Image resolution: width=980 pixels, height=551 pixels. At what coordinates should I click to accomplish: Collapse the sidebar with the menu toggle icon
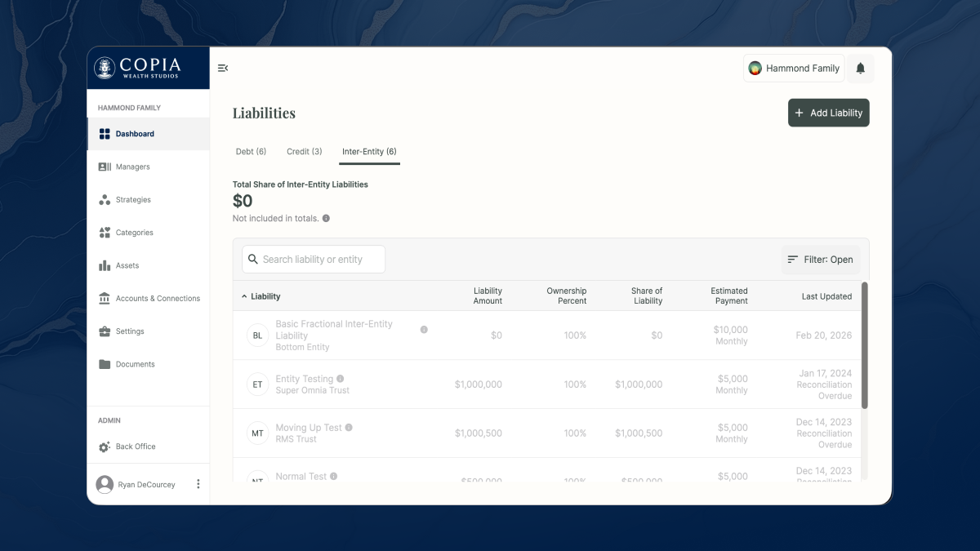(222, 69)
